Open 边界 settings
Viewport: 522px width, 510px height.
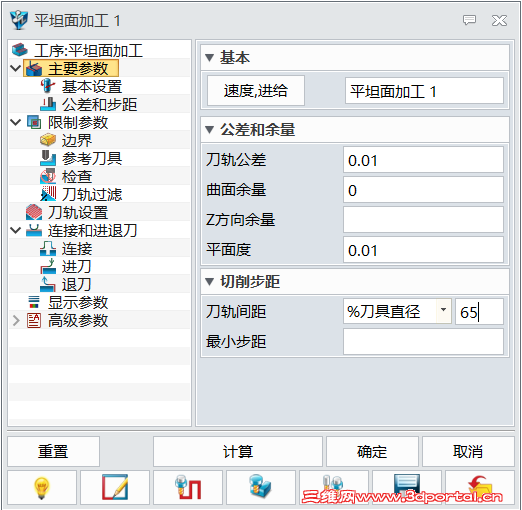(77, 140)
